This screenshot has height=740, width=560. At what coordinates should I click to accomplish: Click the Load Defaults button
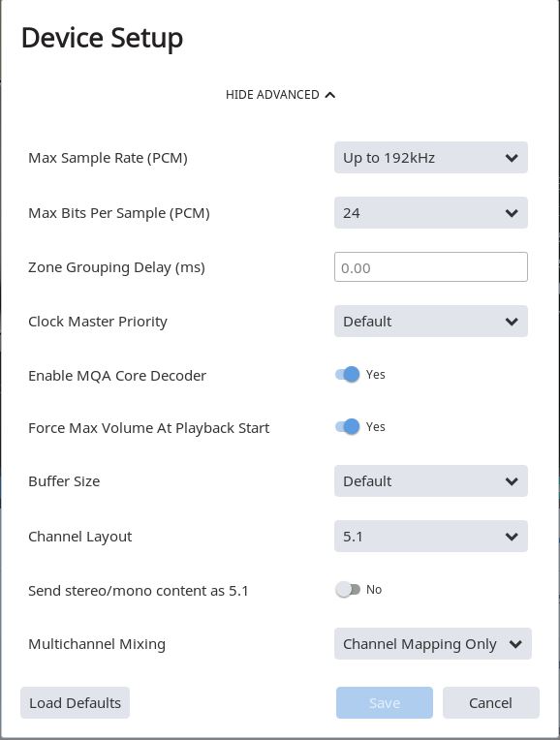point(75,703)
